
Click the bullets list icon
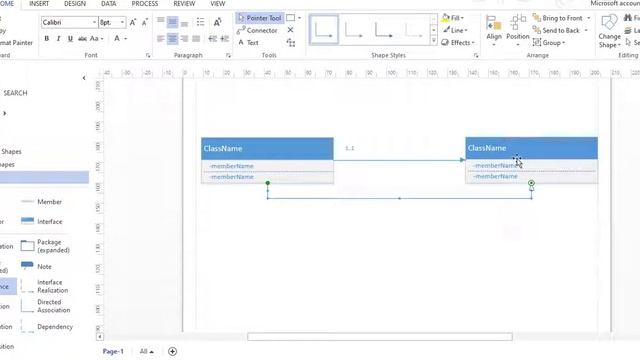[200, 22]
